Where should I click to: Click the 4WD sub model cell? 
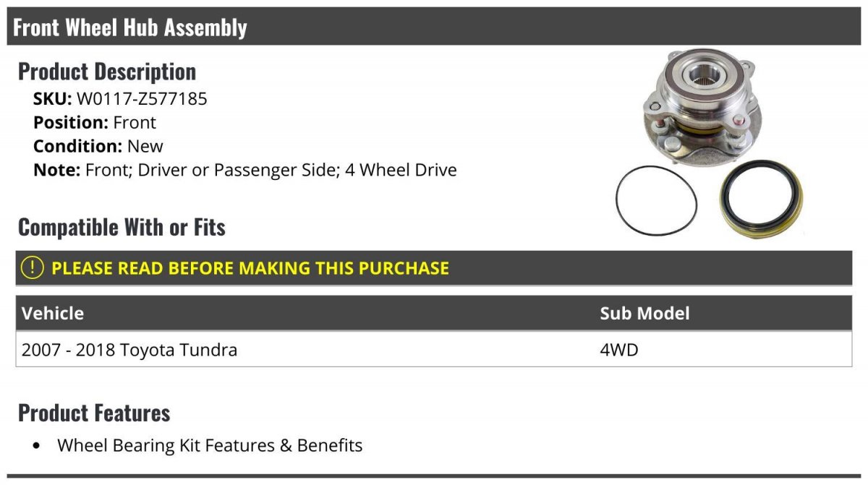(619, 350)
